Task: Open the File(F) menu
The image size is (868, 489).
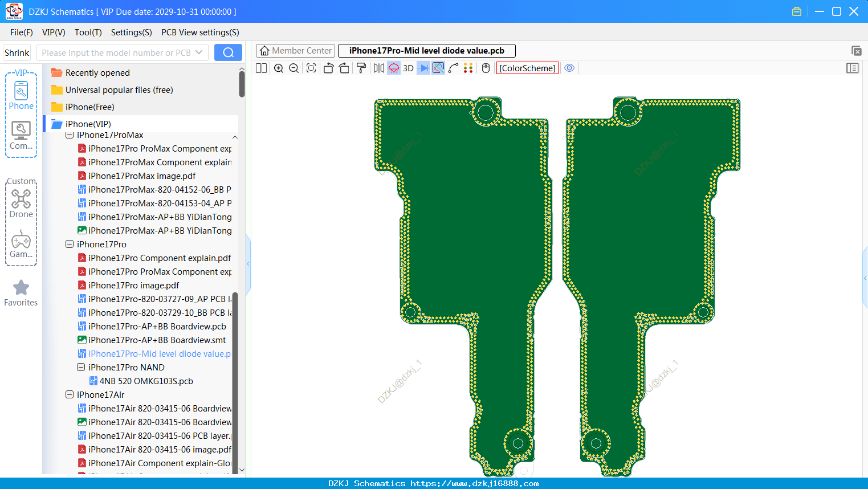Action: click(x=22, y=32)
